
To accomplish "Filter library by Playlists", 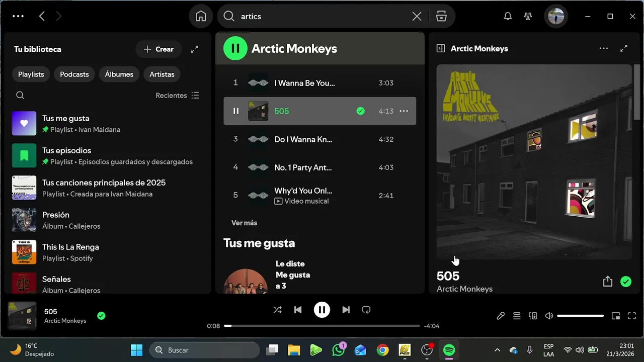I will [31, 74].
